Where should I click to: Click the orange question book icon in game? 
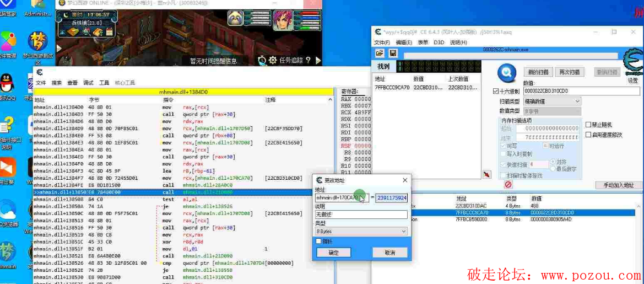click(98, 31)
